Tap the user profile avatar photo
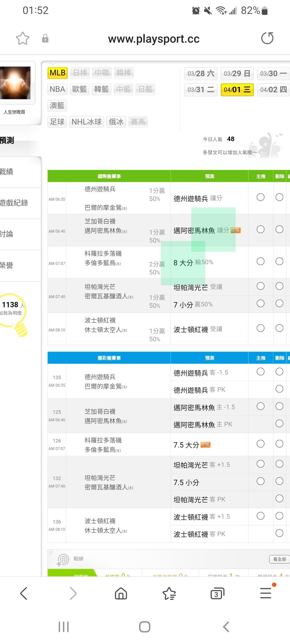Image resolution: width=290 pixels, height=644 pixels. click(x=15, y=83)
